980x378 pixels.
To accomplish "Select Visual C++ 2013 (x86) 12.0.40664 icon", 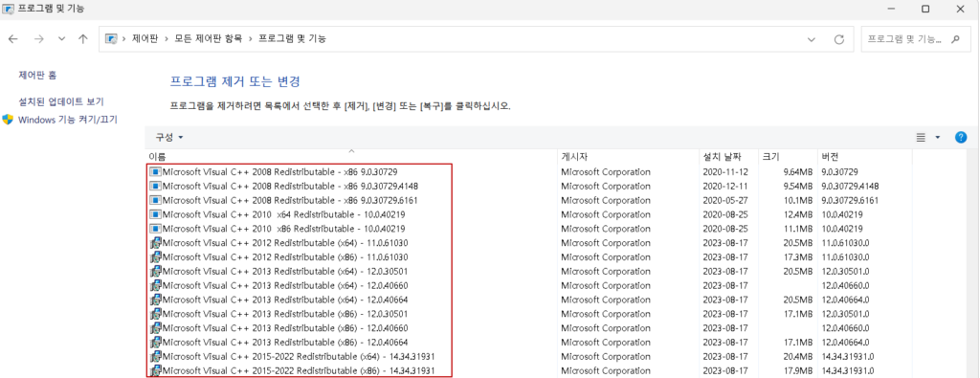I will [156, 342].
